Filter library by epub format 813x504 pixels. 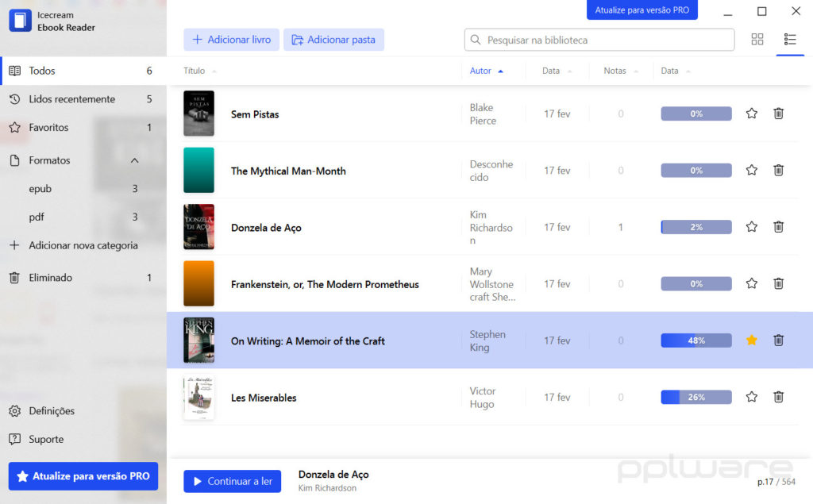coord(40,188)
